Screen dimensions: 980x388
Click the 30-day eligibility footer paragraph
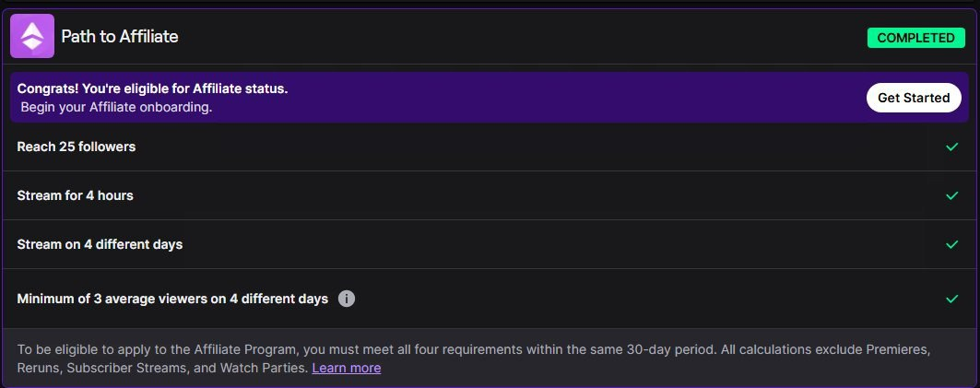point(461,350)
